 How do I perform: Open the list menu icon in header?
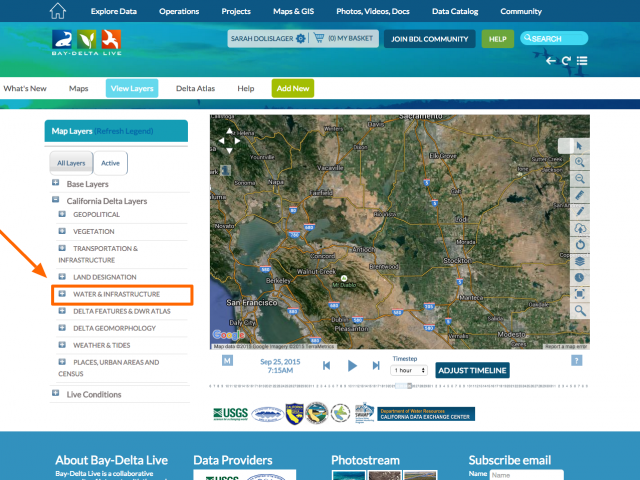(582, 61)
